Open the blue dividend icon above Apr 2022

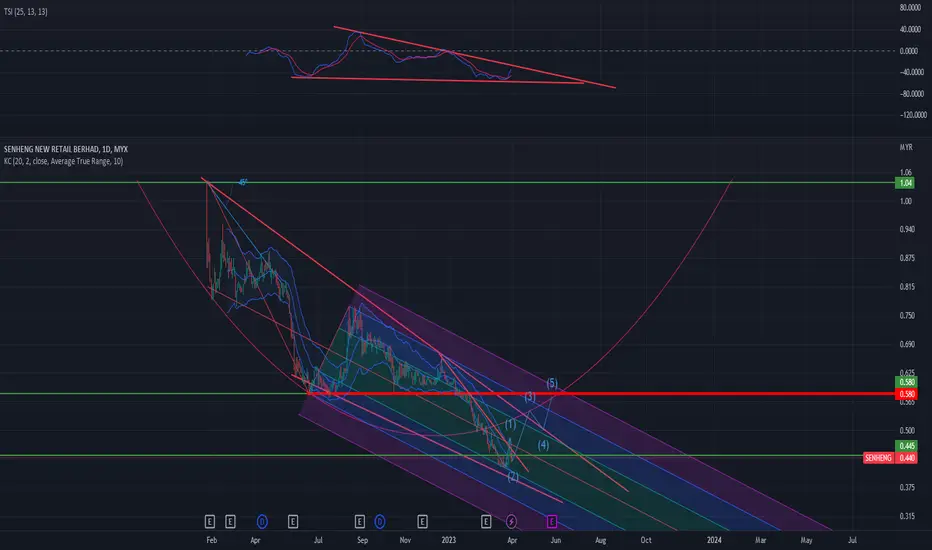262,521
